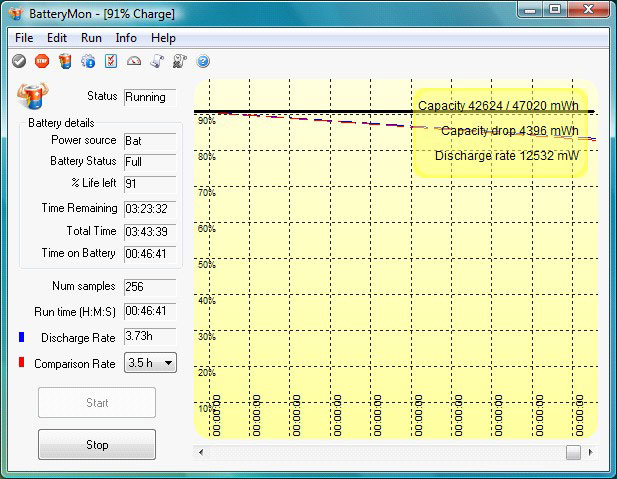Click Discharge Rate field 3.73h

[150, 336]
